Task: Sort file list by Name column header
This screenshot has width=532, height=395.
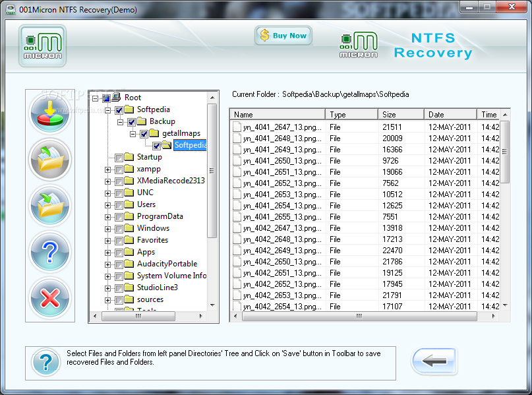Action: click(x=278, y=115)
